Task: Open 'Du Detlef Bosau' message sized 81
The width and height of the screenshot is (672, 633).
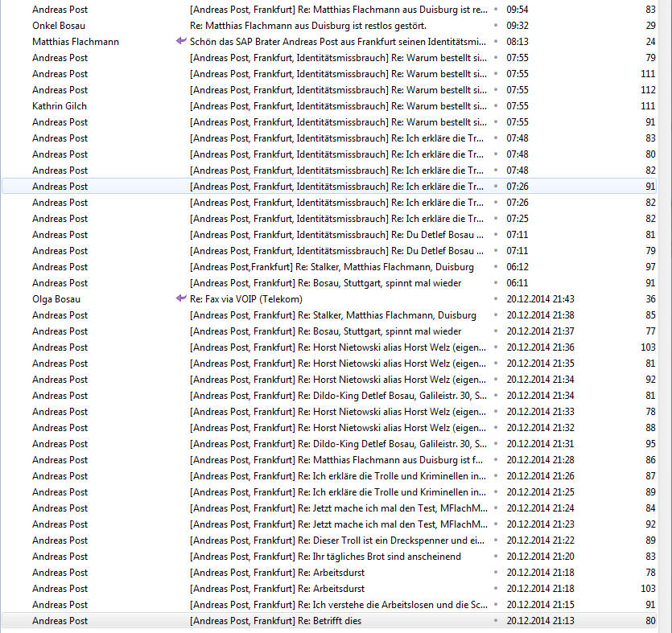Action: tap(336, 235)
